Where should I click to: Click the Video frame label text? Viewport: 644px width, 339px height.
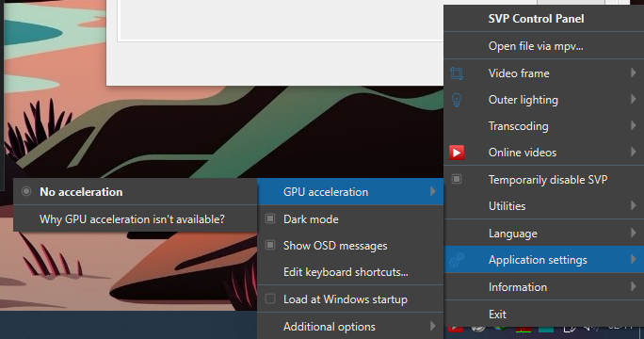[x=519, y=73]
